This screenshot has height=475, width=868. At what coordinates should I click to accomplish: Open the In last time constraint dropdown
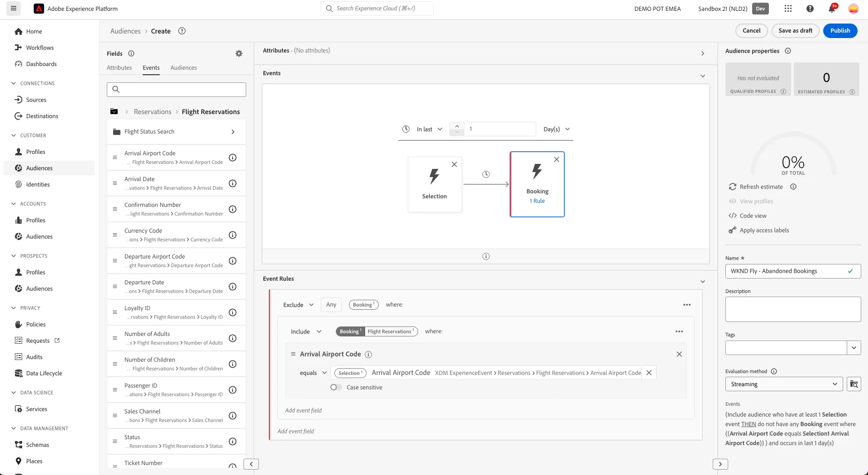pos(429,129)
